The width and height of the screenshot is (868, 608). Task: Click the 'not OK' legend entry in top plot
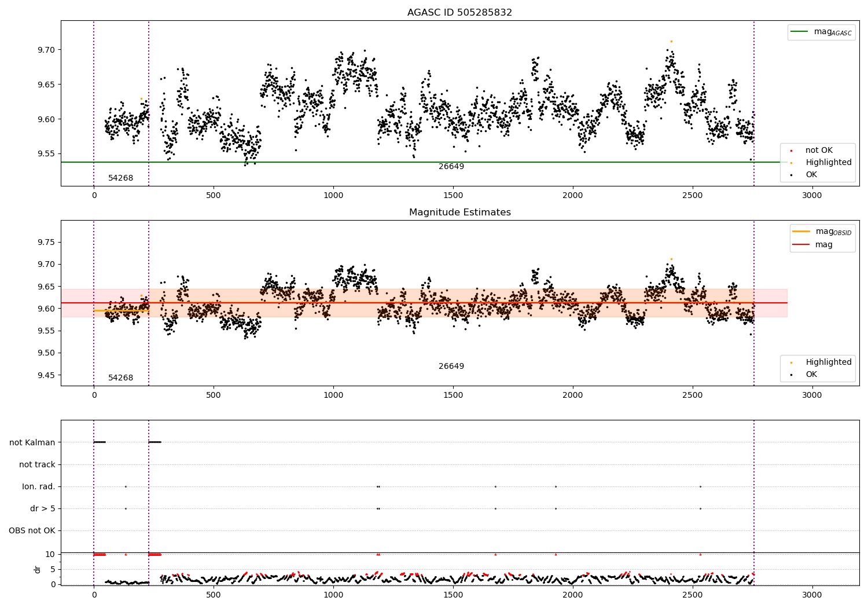(x=819, y=151)
